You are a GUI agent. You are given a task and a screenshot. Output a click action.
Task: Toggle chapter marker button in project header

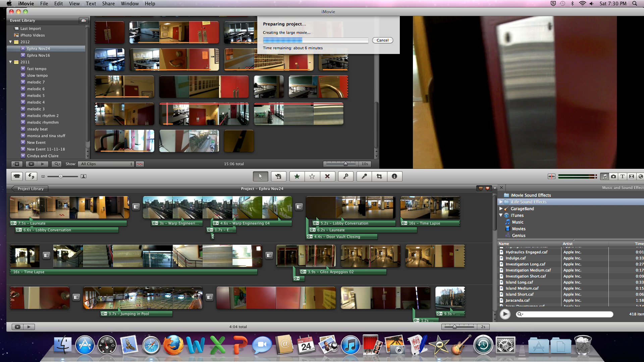[488, 188]
